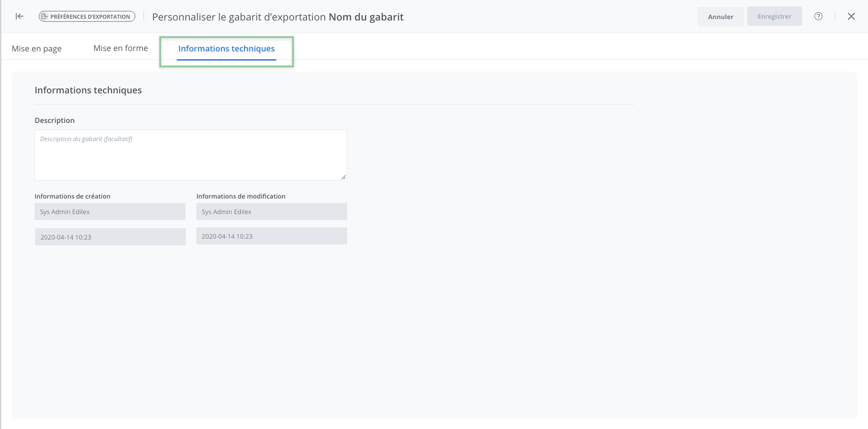Grab the description box resize handle
This screenshot has height=429, width=868.
tap(343, 177)
